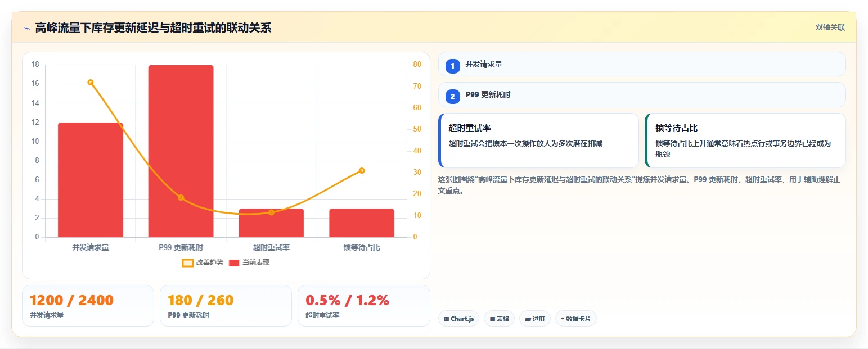
Task: Toggle the 当前表现 legend entry
Action: 249,262
